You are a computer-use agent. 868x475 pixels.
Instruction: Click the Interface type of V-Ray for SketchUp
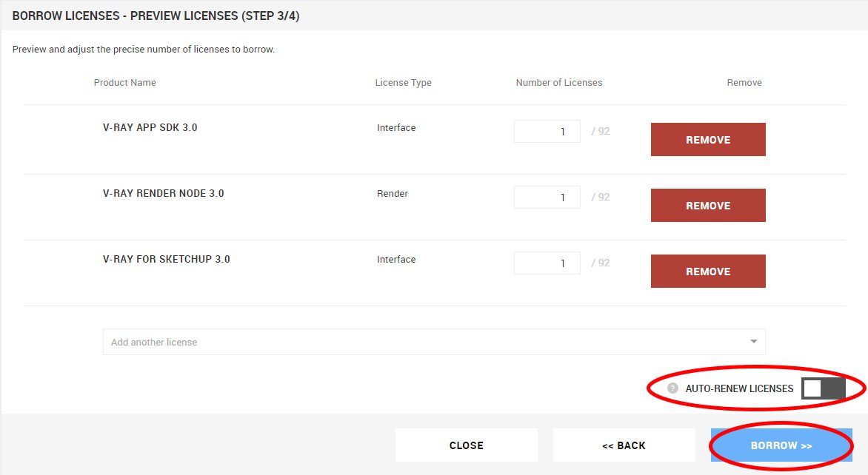395,260
